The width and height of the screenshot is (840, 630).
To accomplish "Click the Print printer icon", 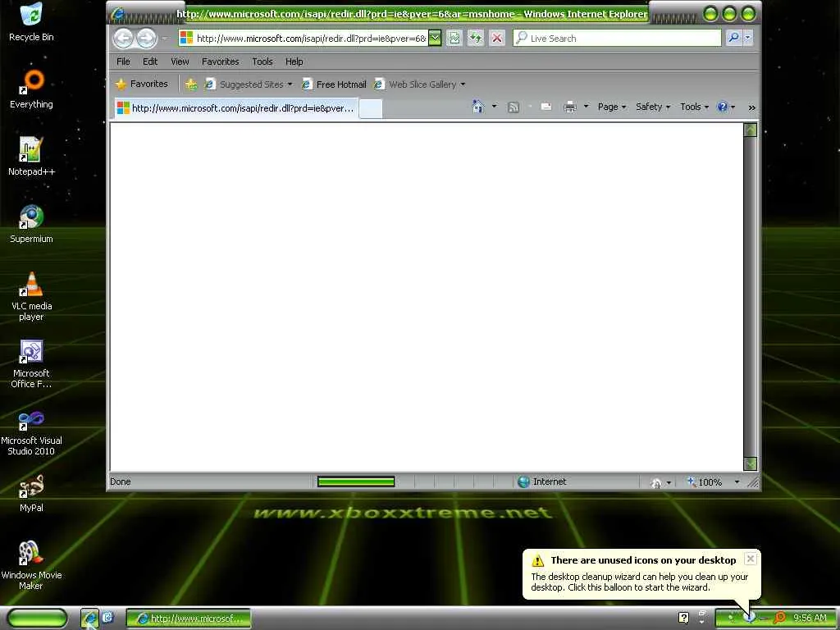I will (570, 107).
